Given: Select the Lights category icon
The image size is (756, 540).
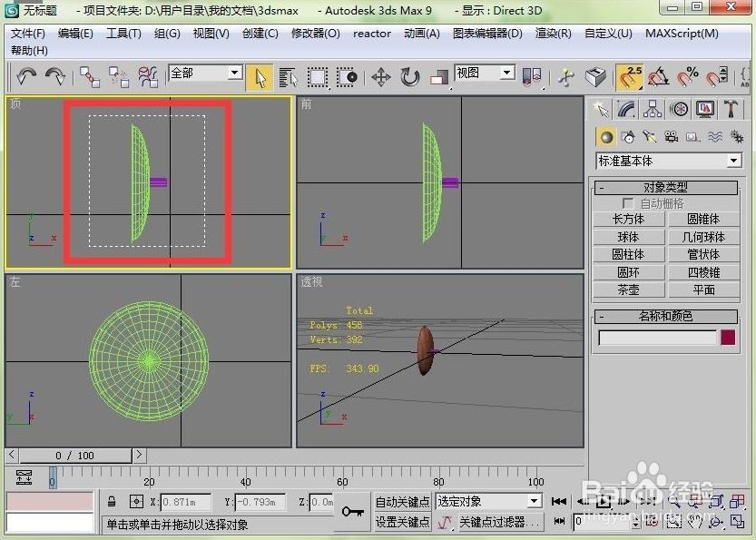Looking at the screenshot, I should [x=650, y=137].
